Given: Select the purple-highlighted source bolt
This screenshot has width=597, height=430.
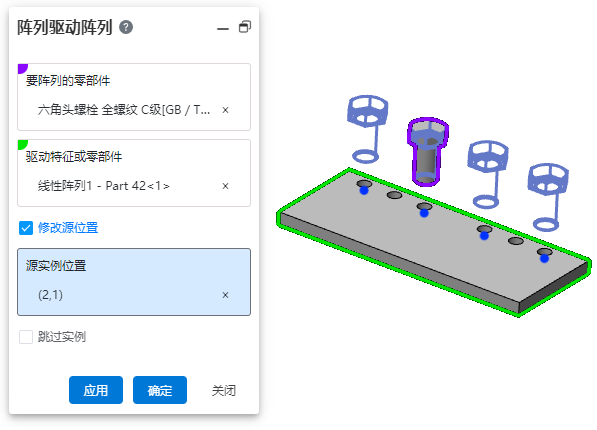Looking at the screenshot, I should pyautogui.click(x=427, y=152).
